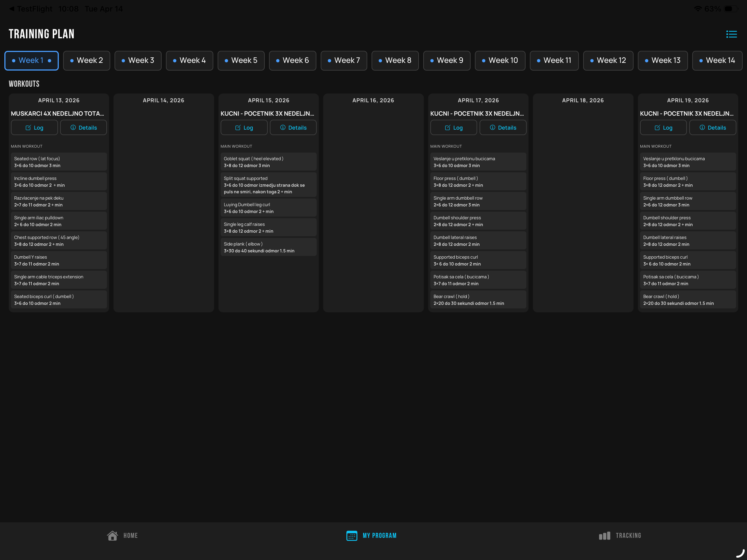The height and width of the screenshot is (560, 747).
Task: Open Week 5 tab
Action: point(241,60)
